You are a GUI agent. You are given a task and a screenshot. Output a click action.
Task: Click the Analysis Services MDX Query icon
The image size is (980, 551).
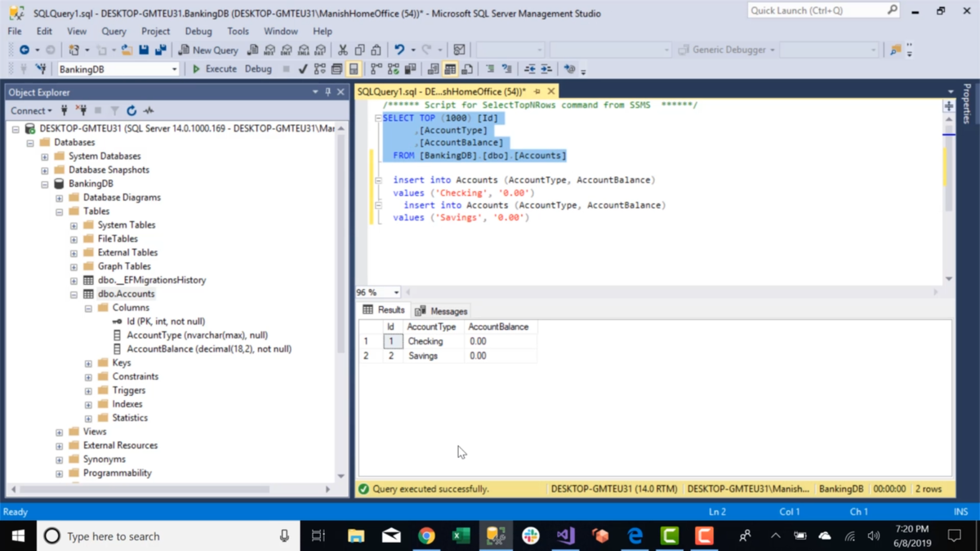[x=269, y=50]
